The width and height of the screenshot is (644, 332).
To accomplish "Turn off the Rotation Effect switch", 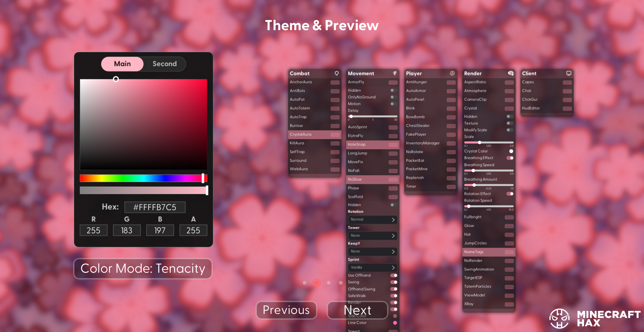I will pos(510,194).
